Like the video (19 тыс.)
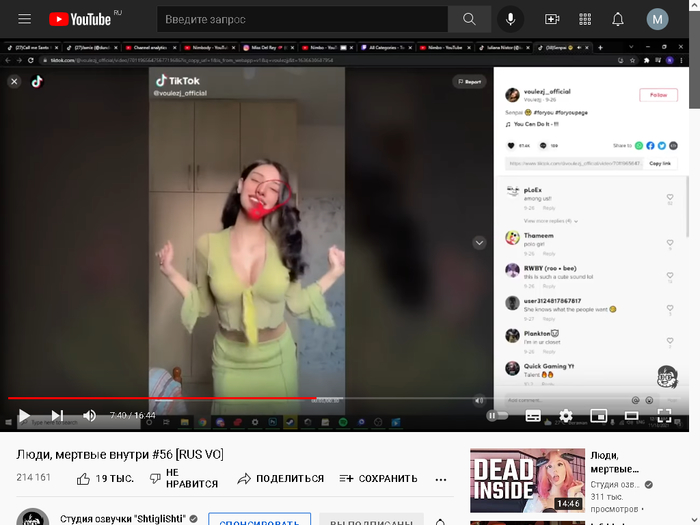 [105, 479]
